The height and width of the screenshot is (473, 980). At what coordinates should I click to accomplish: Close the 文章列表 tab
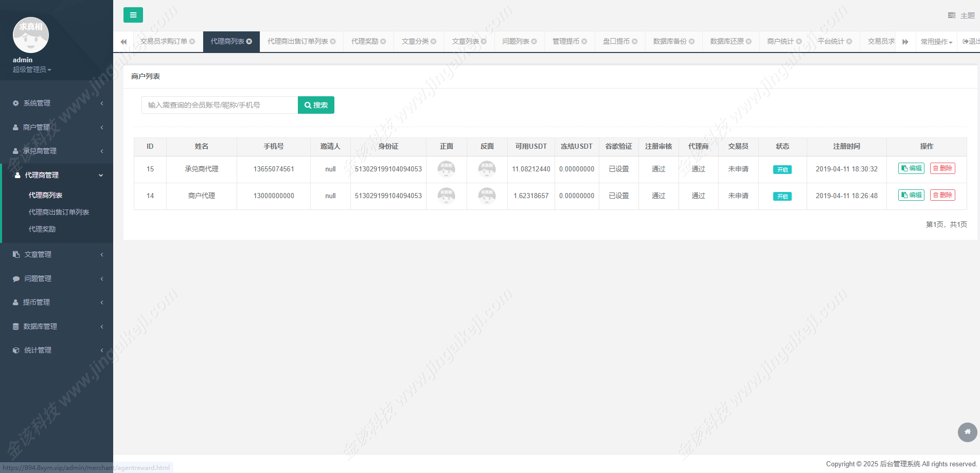tap(484, 42)
